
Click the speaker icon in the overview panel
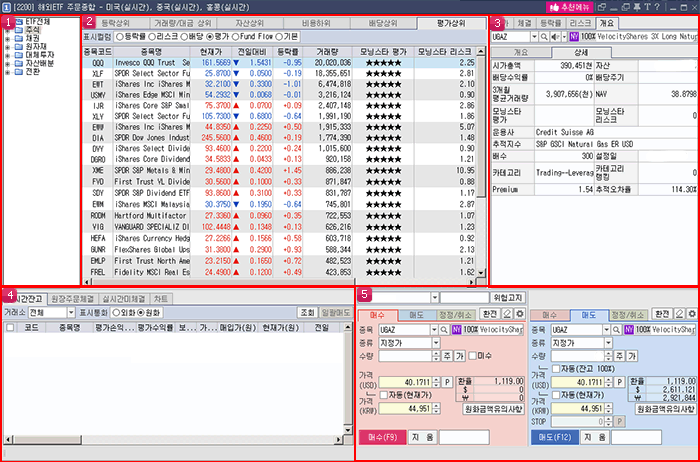click(554, 37)
